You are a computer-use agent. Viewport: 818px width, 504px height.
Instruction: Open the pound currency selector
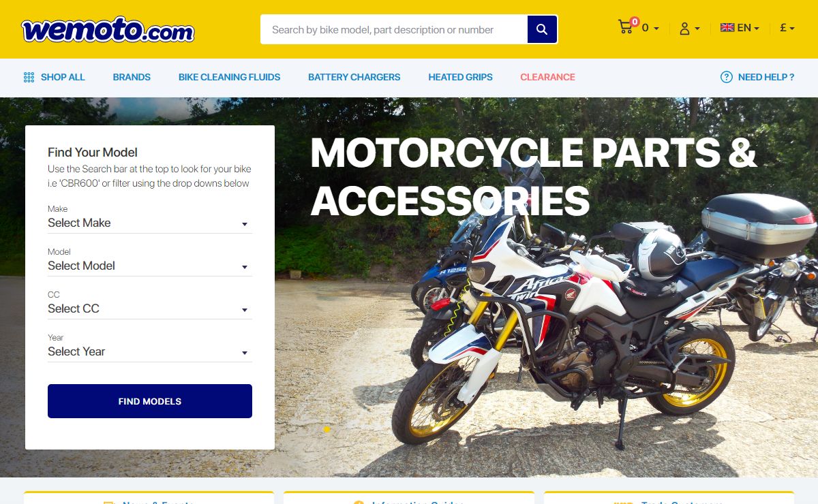[x=787, y=28]
